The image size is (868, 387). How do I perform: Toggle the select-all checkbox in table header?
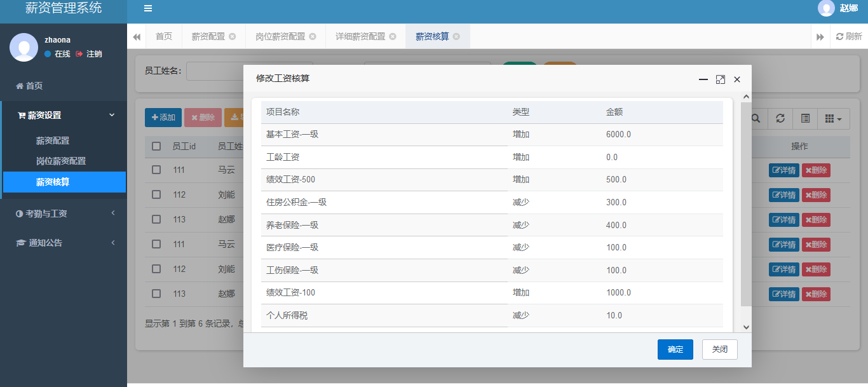[156, 146]
